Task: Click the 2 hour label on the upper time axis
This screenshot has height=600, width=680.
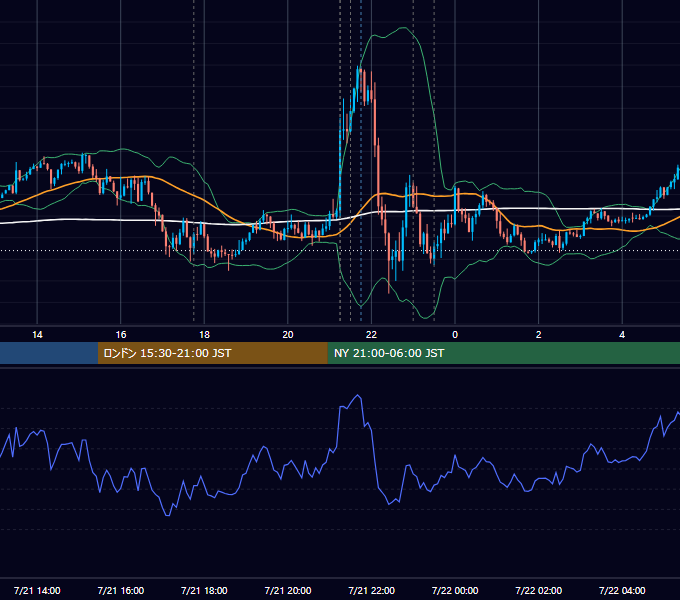Action: pyautogui.click(x=539, y=335)
